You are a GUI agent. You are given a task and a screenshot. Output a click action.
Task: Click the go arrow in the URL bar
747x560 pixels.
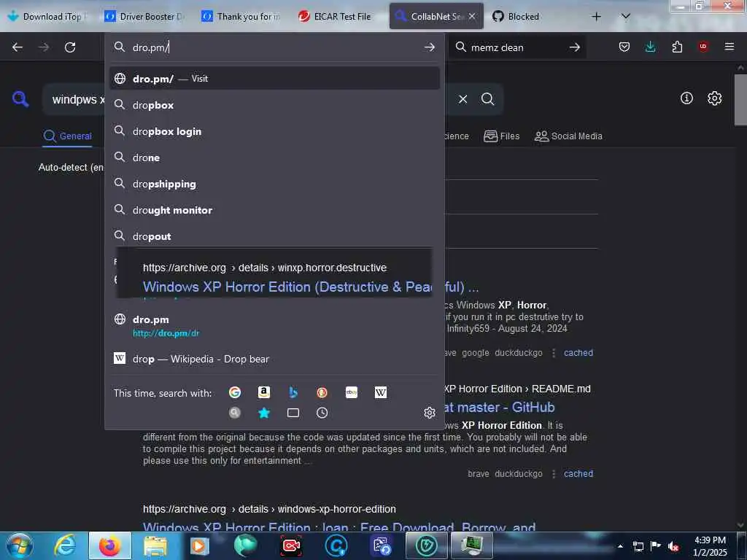click(429, 47)
